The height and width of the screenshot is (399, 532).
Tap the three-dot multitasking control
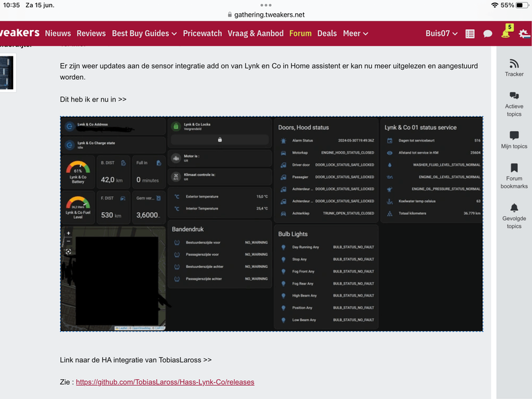[x=265, y=5]
